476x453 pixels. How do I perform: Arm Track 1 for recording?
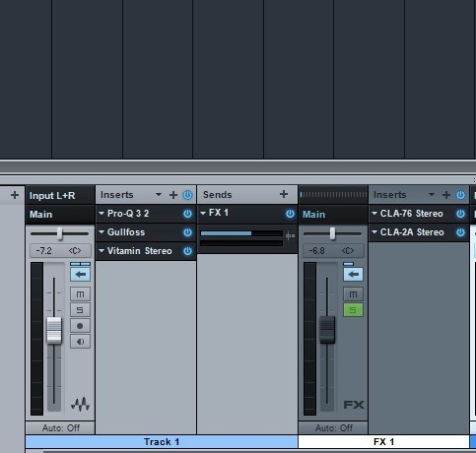[x=80, y=326]
